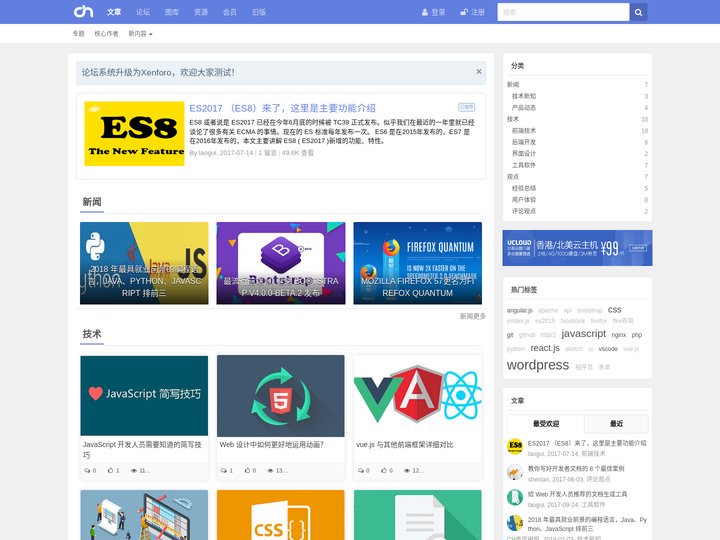
Task: Click views eye icon under JavaScript 简写技巧 card
Action: click(134, 471)
